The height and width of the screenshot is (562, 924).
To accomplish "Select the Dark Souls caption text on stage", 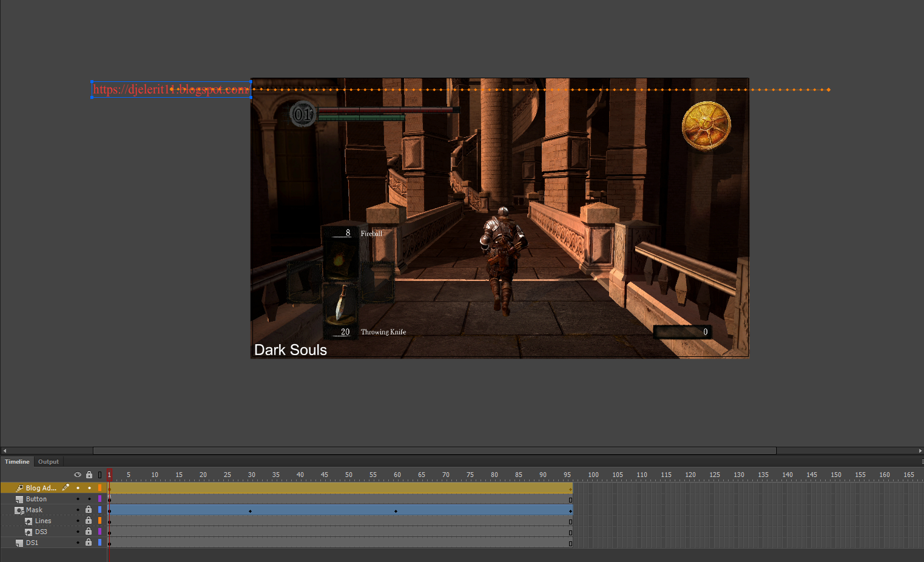I will (291, 350).
